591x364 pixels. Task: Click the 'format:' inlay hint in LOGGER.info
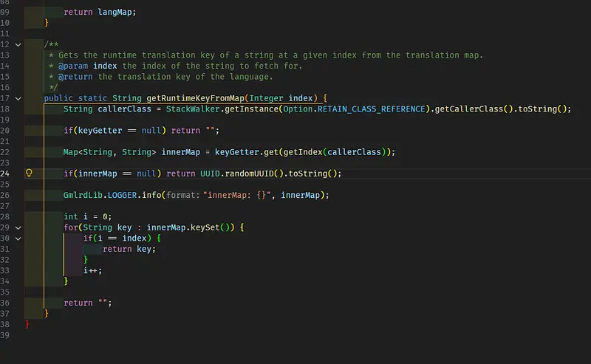182,195
